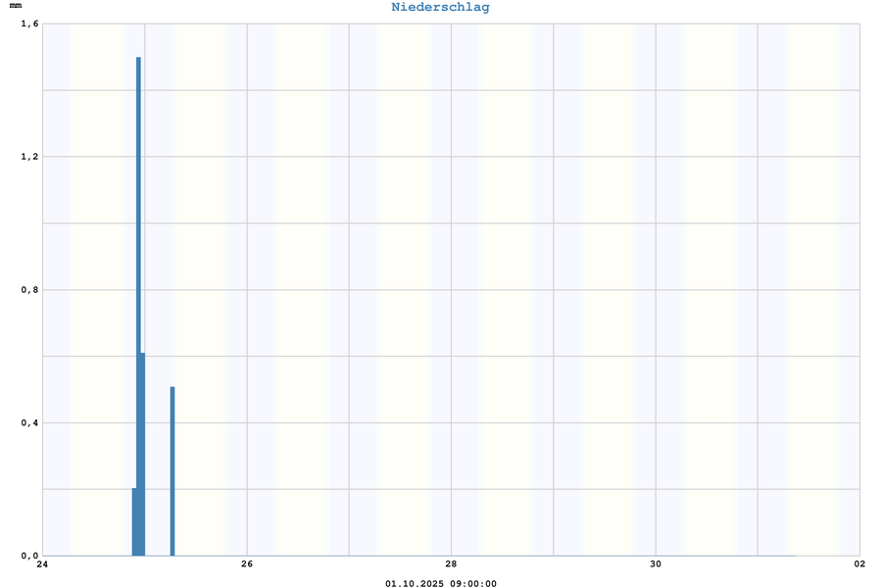Click the unlabeled vertical gridline between 28 and 30

coord(554,294)
